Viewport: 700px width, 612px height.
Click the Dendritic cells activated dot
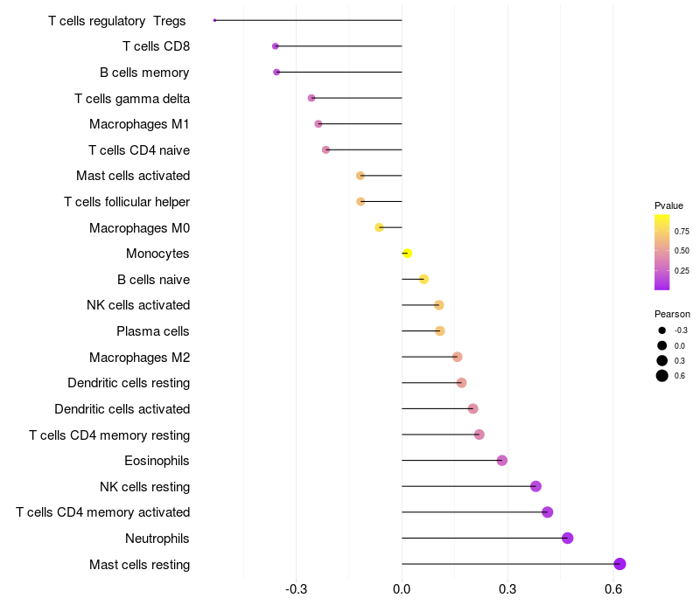coord(472,408)
